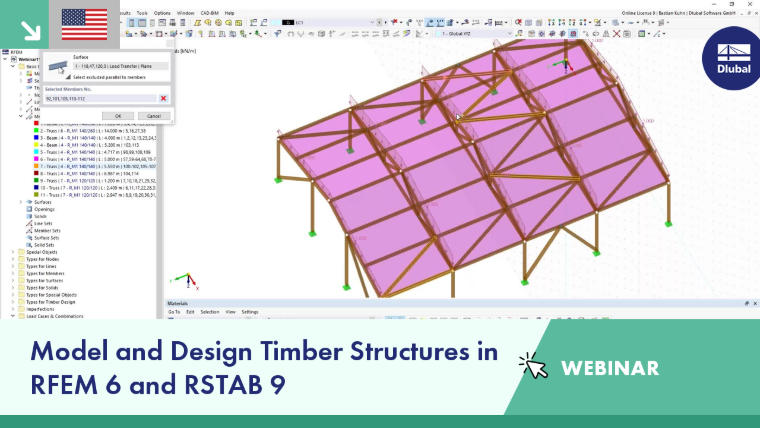Expand the Surfaces tree node
This screenshot has width=760, height=428.
pyautogui.click(x=21, y=202)
